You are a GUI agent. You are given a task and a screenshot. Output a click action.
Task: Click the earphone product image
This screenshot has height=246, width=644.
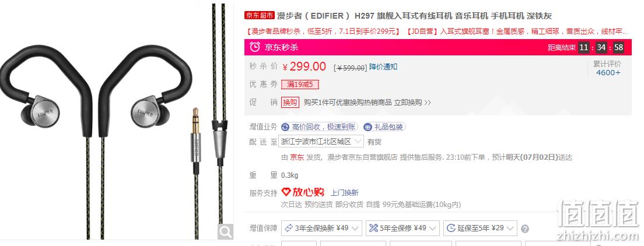point(116,121)
